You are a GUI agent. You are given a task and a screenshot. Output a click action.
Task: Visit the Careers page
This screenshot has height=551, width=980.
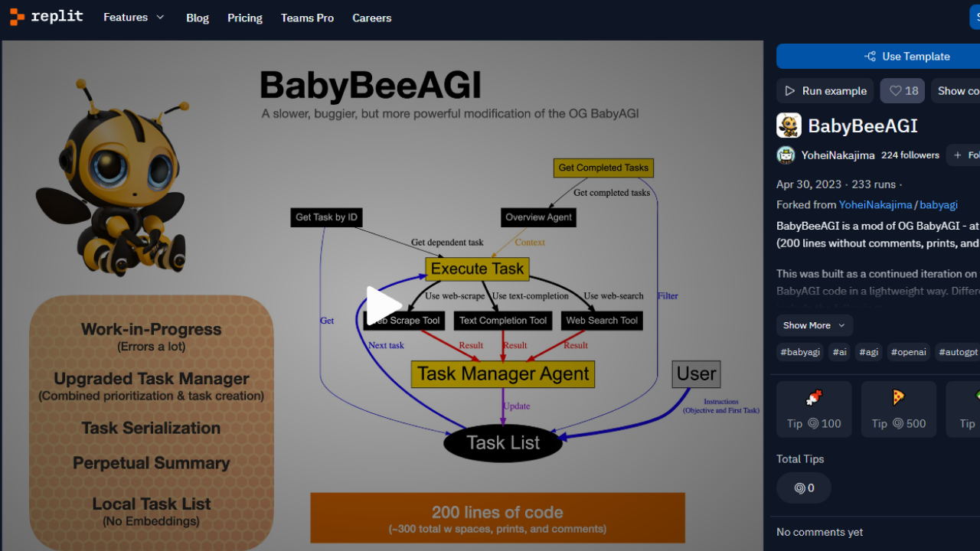[372, 18]
